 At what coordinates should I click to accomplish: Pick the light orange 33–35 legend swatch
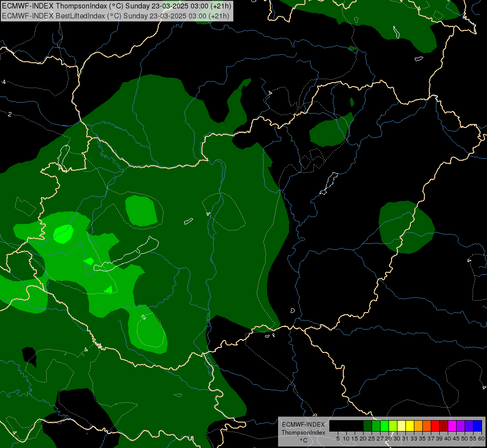click(x=418, y=426)
